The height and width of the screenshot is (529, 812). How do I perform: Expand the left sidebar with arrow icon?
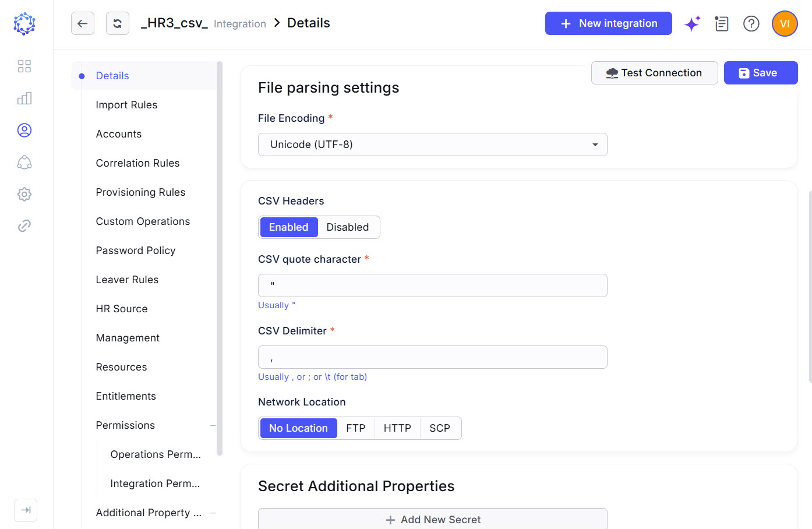26,510
